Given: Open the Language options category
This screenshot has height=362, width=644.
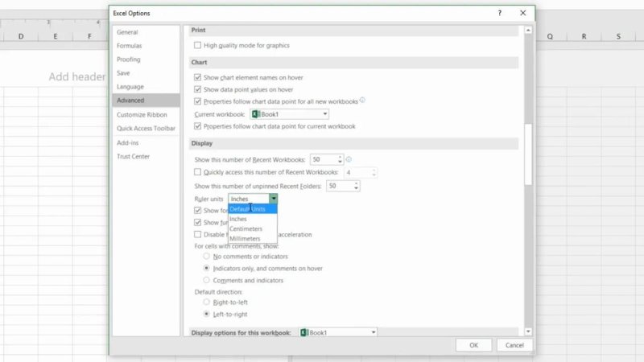Looking at the screenshot, I should click(146, 87).
